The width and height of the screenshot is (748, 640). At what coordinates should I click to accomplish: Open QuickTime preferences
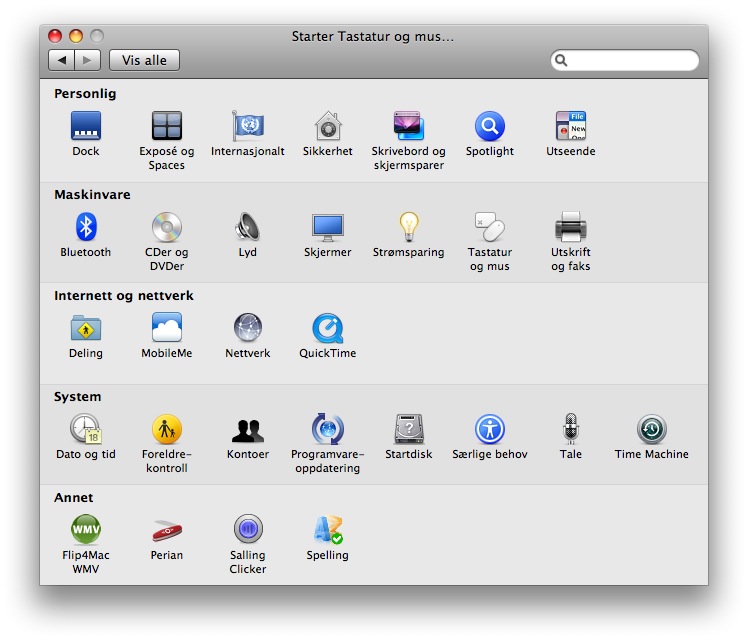tap(328, 328)
